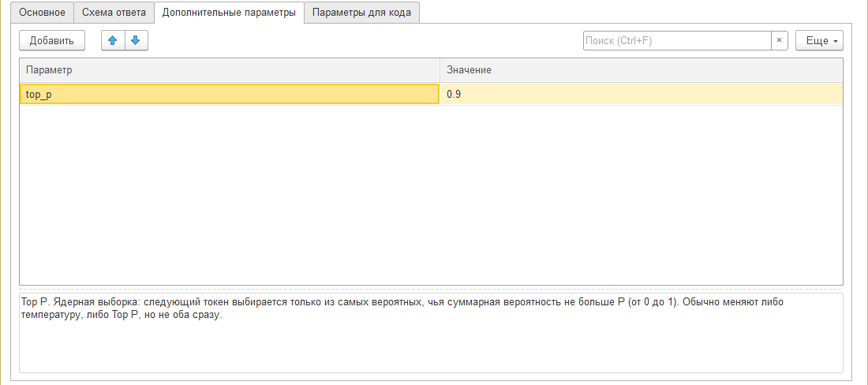
Task: Move the row up with blue arrow
Action: [113, 41]
